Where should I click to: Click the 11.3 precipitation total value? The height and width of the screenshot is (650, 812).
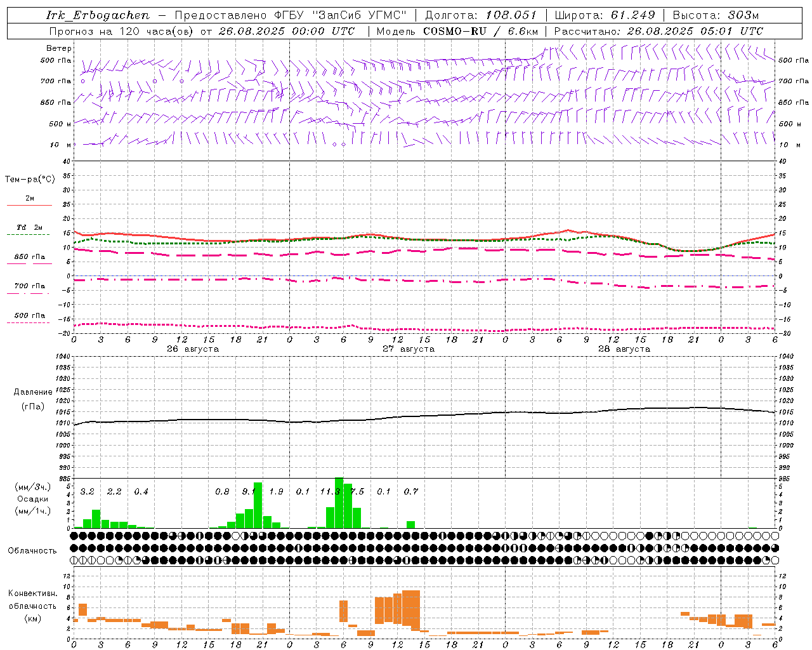click(330, 491)
